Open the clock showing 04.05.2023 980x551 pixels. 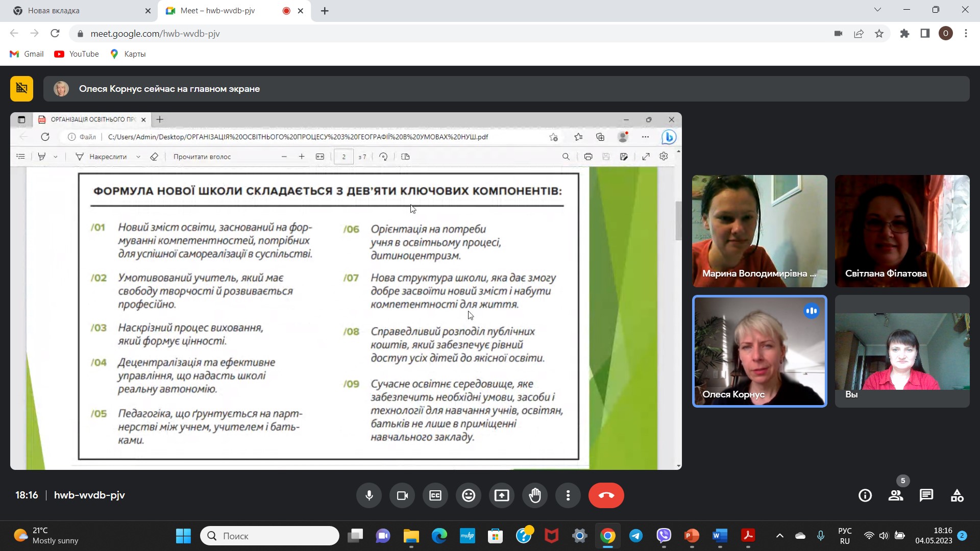pos(934,536)
